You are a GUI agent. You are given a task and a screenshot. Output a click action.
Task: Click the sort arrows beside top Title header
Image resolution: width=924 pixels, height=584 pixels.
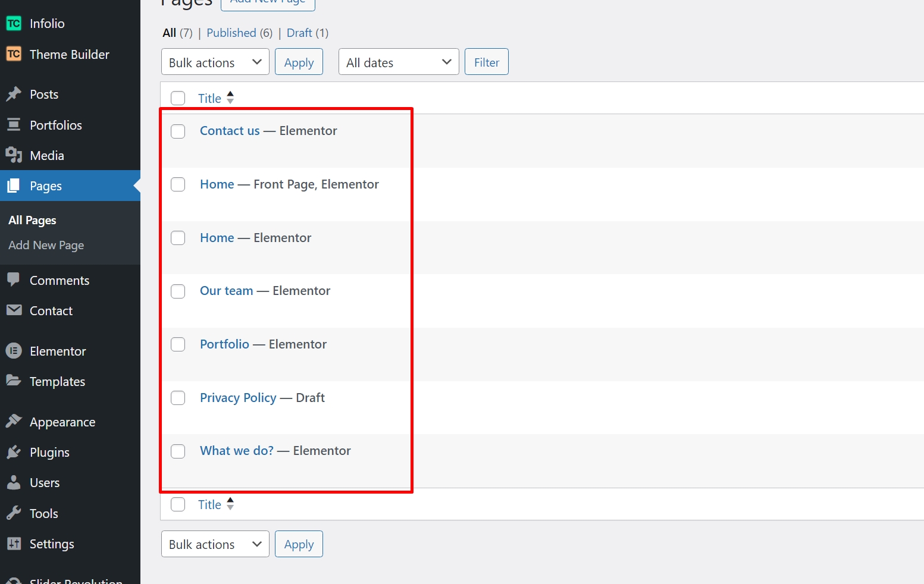pos(230,98)
